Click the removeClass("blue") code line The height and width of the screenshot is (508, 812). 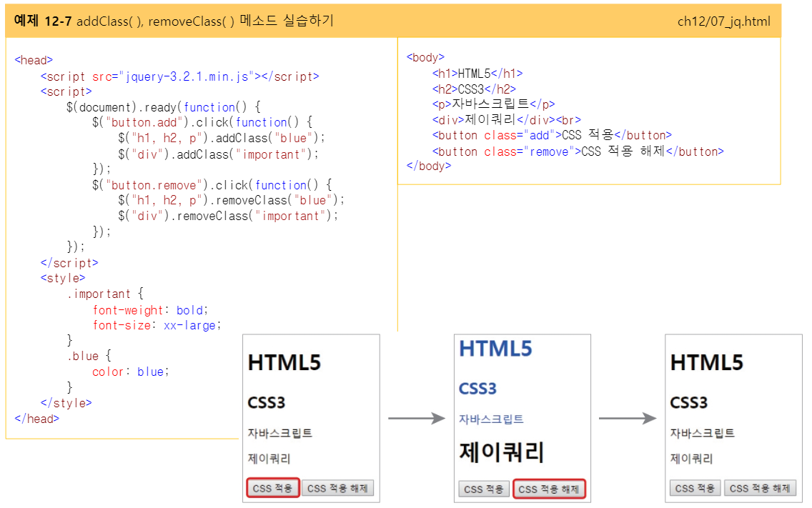(x=231, y=200)
